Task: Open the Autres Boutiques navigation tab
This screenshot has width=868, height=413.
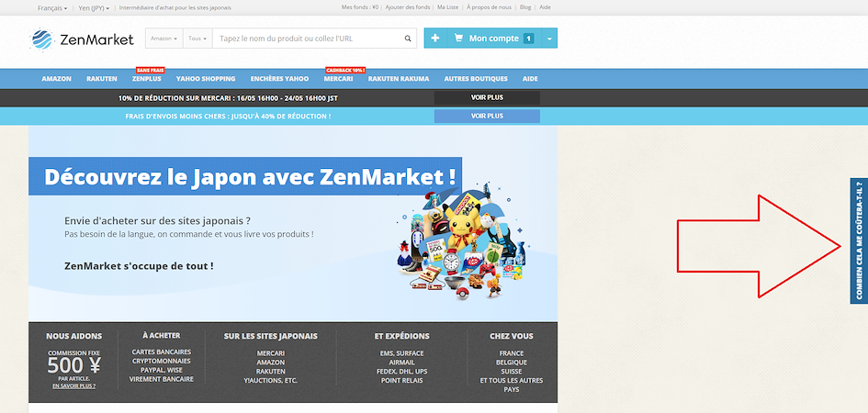Action: click(x=476, y=79)
